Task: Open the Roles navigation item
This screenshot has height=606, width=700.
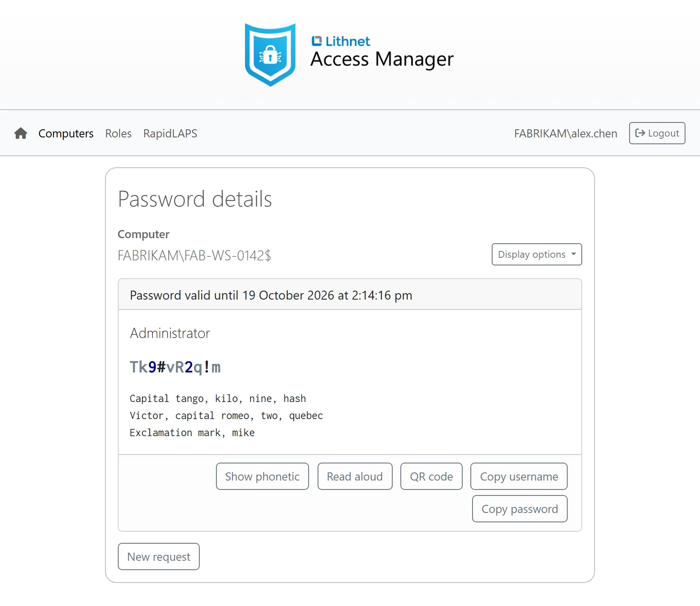Action: [x=118, y=134]
